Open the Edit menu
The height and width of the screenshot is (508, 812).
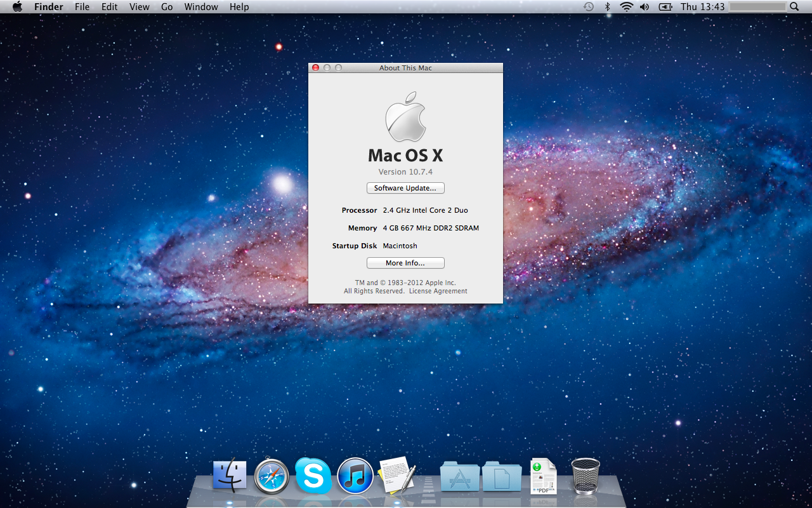[110, 7]
